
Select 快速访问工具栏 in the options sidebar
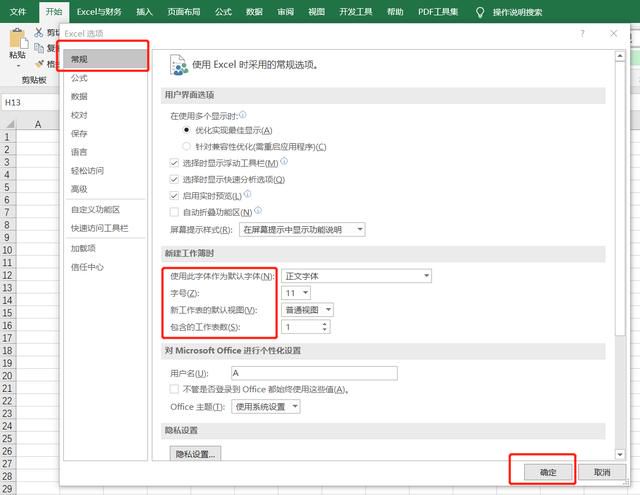coord(105,228)
